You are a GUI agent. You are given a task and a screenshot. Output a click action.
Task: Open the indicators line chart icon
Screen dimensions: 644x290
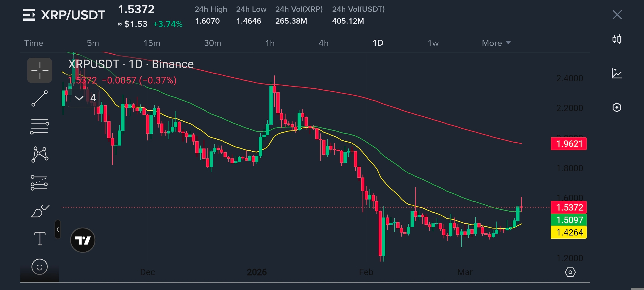coord(617,73)
